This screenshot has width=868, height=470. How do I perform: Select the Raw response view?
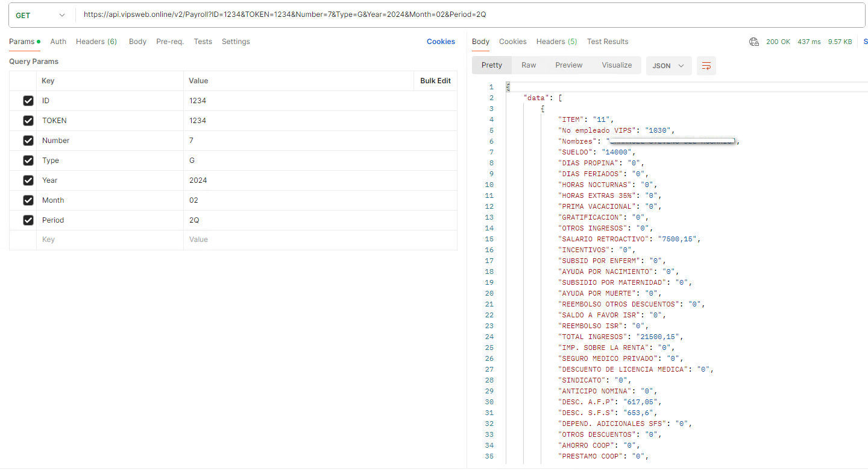(529, 65)
